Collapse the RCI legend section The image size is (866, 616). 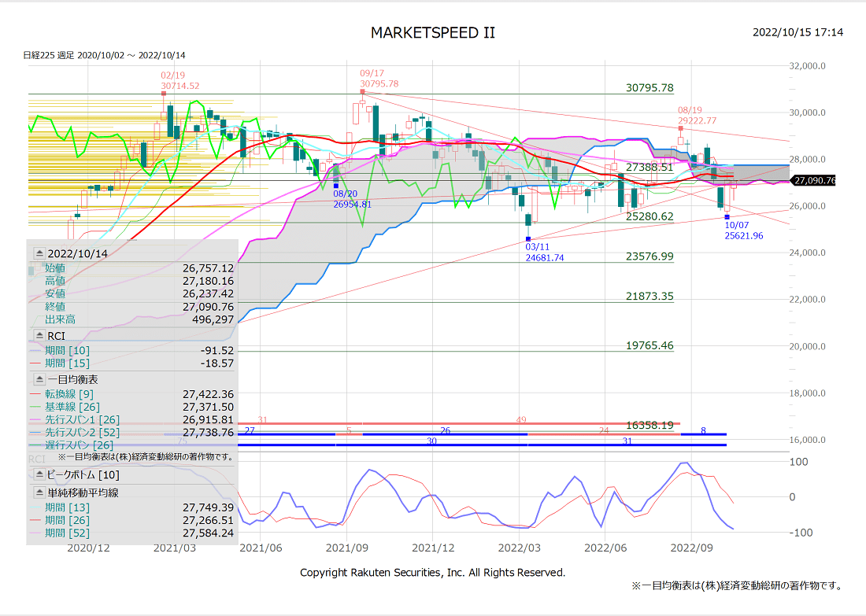[39, 336]
